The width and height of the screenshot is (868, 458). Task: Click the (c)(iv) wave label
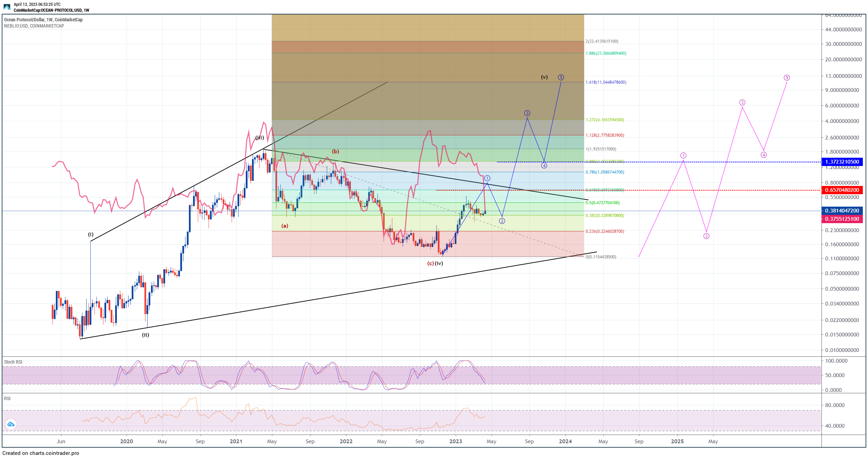[x=435, y=263]
